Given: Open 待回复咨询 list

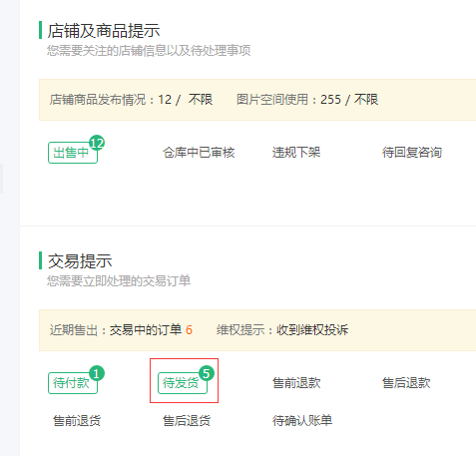Looking at the screenshot, I should (x=412, y=153).
